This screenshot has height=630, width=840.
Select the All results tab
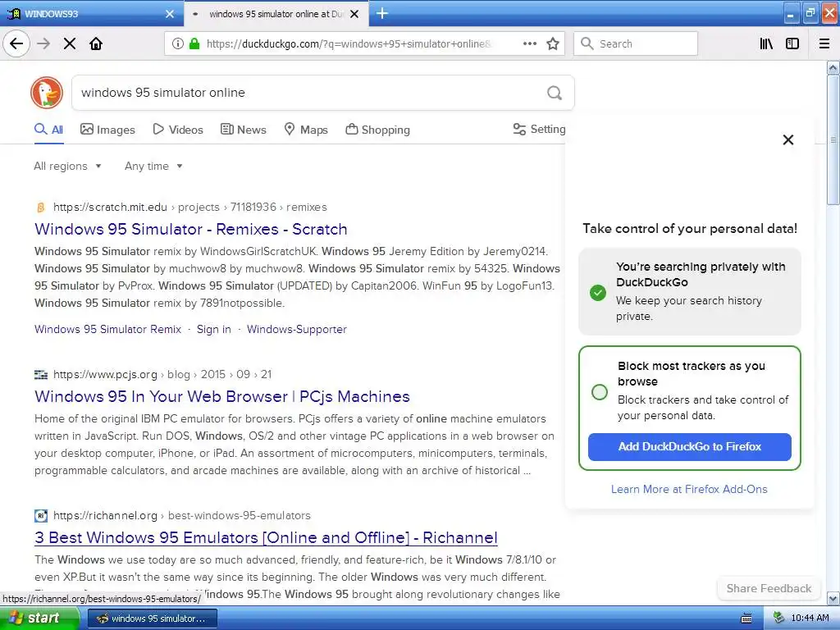click(48, 129)
